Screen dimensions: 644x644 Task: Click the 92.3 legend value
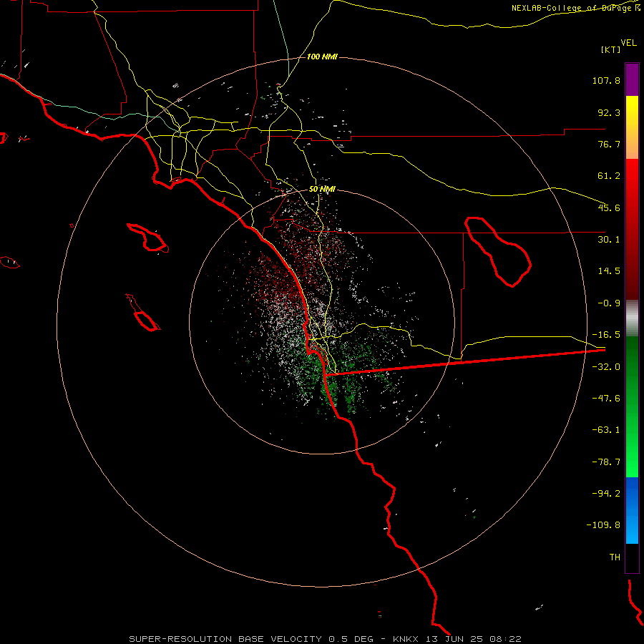(609, 112)
